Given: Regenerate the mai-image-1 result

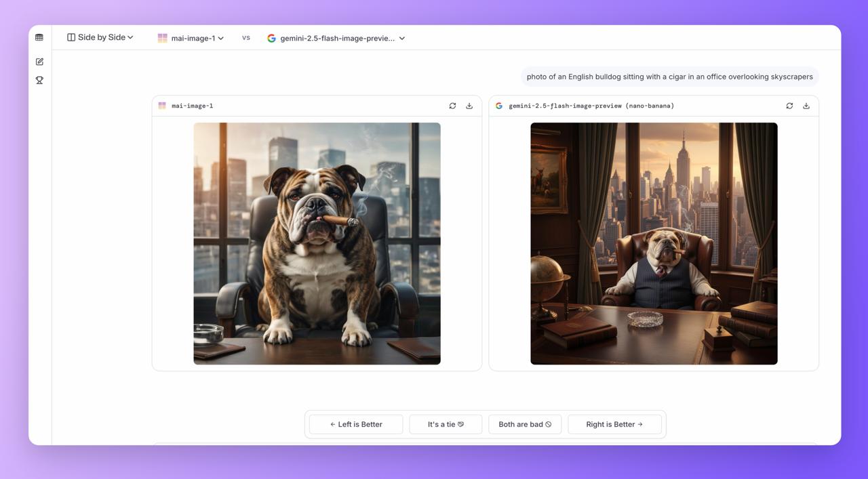Looking at the screenshot, I should [452, 106].
